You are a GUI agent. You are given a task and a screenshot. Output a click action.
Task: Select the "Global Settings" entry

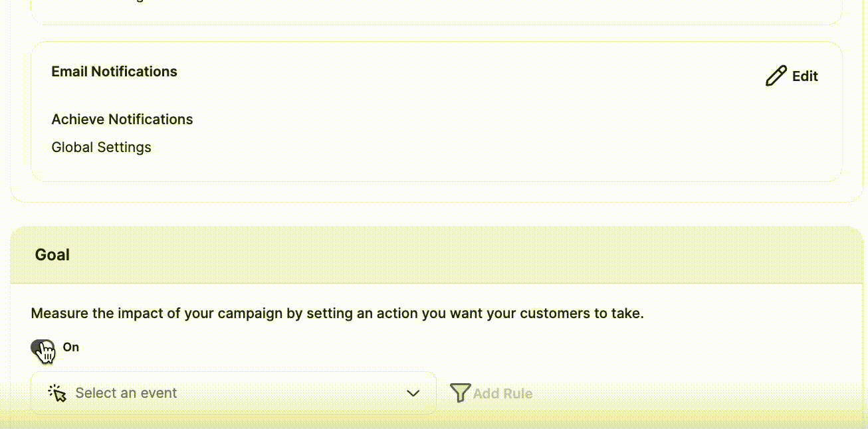[102, 147]
